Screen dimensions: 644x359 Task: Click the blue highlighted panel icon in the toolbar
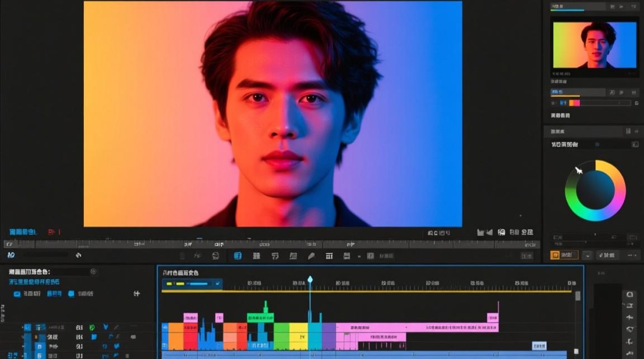[238, 256]
